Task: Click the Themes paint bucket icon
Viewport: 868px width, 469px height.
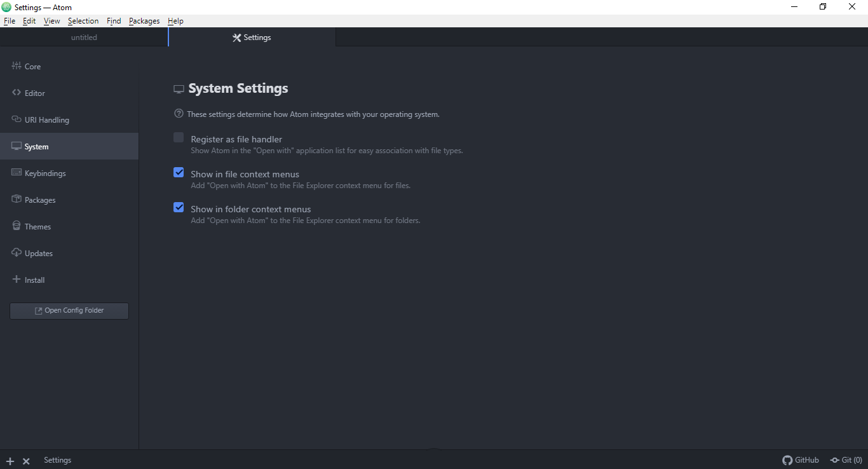Action: tap(17, 226)
